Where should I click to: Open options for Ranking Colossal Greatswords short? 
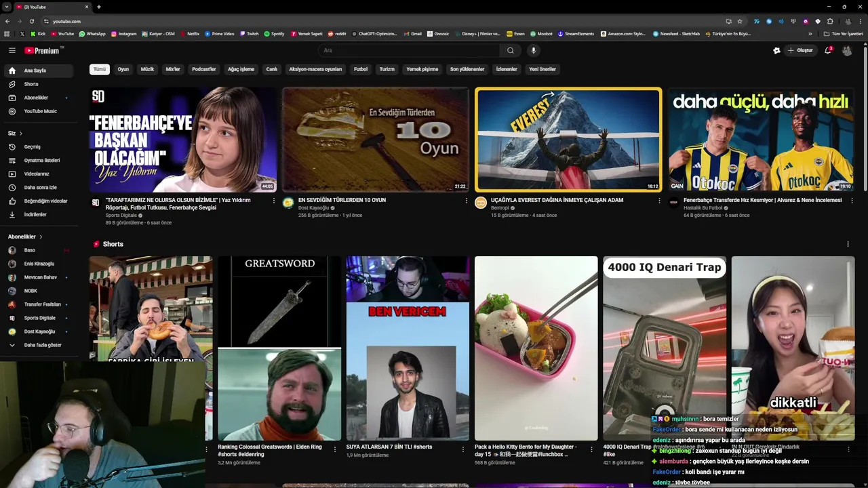[x=334, y=449]
